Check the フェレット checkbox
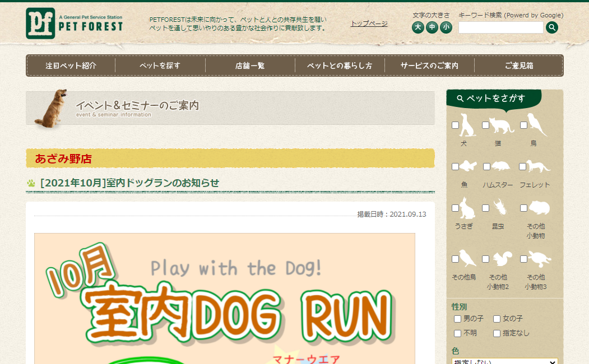Viewport: 589px width, 364px height. (x=522, y=167)
